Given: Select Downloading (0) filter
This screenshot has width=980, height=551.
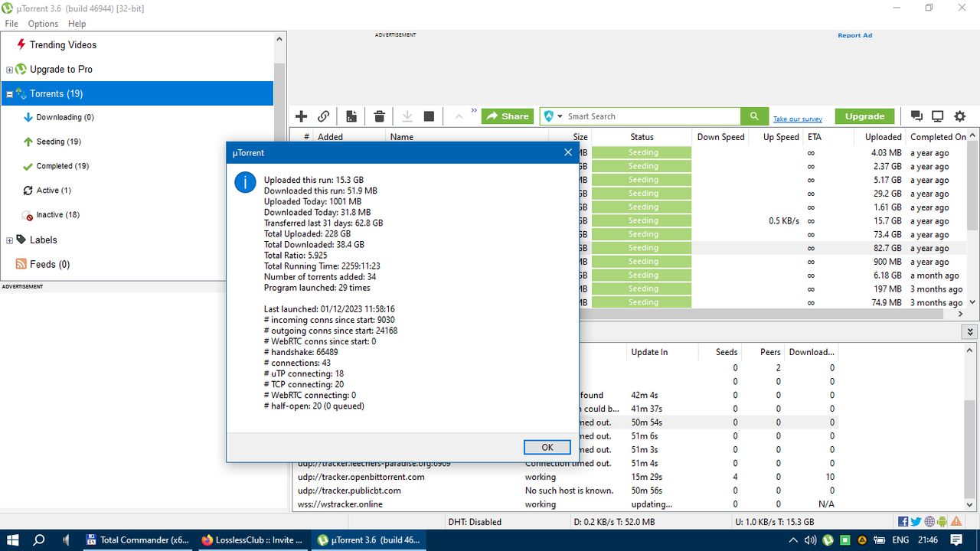Looking at the screenshot, I should pos(65,117).
